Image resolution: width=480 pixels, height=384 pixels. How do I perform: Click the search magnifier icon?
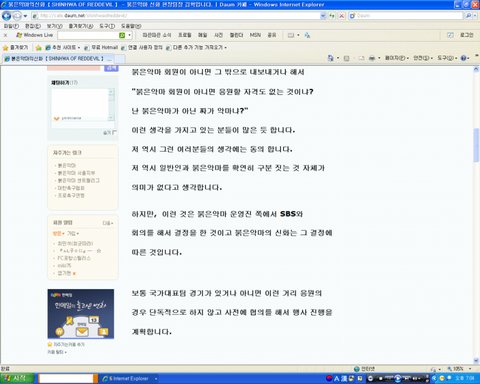click(468, 16)
